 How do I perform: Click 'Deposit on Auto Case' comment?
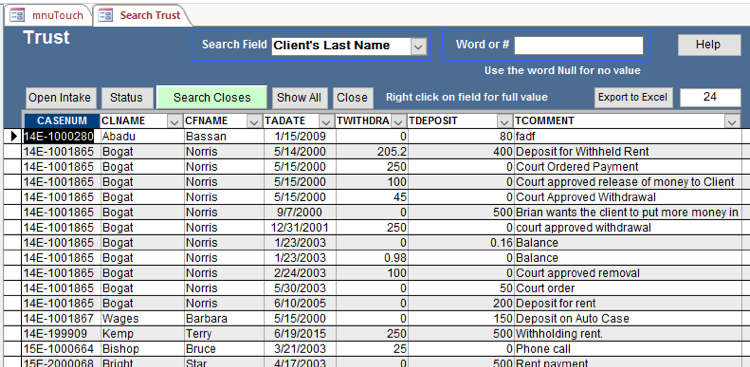pyautogui.click(x=628, y=319)
